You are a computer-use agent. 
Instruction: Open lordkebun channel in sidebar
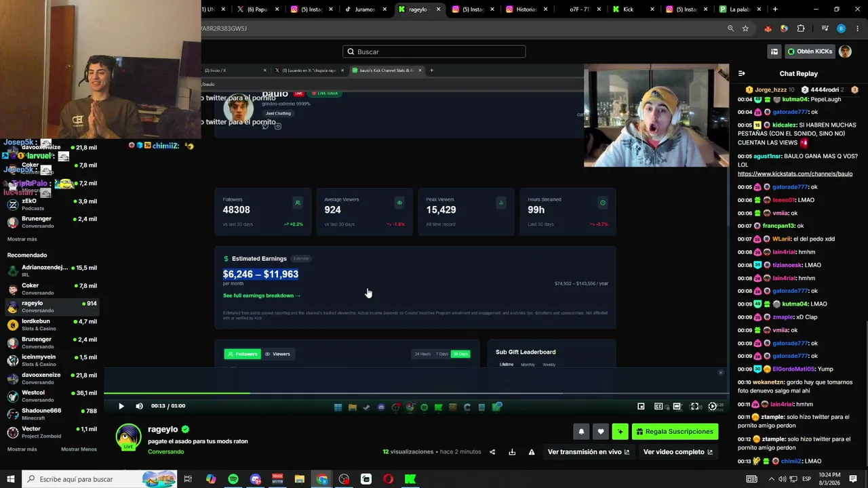(52, 325)
